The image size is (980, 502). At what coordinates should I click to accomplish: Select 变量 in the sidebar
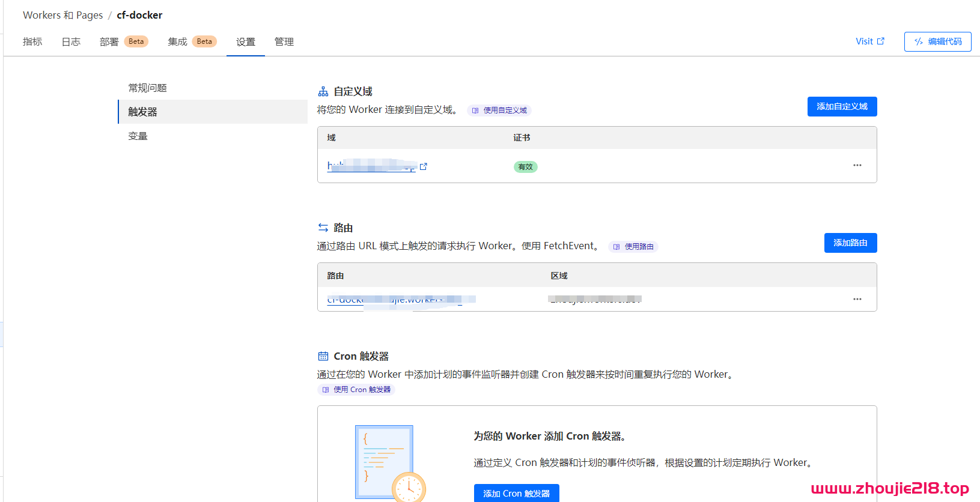click(x=138, y=136)
